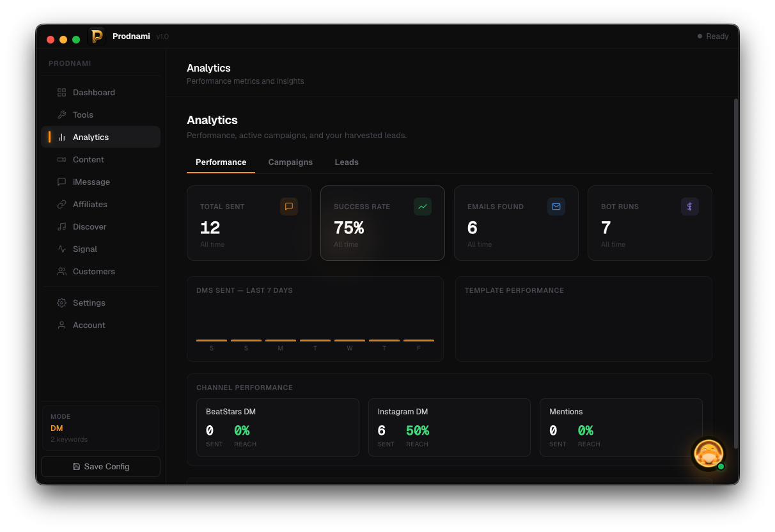Click the Customers people icon
This screenshot has height=532, width=775.
[x=61, y=272]
